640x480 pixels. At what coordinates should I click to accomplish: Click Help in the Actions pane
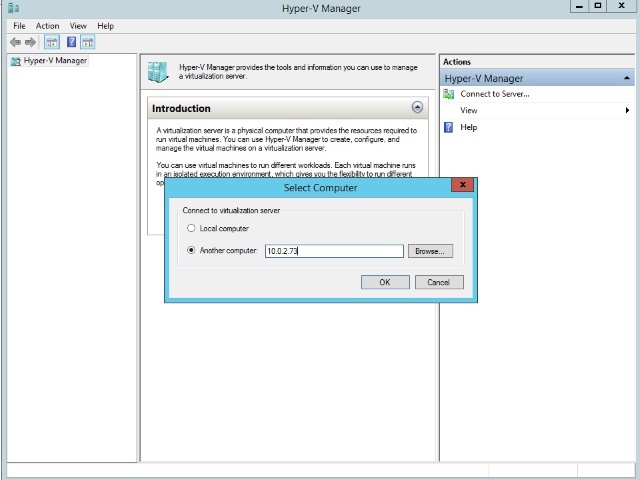469,127
